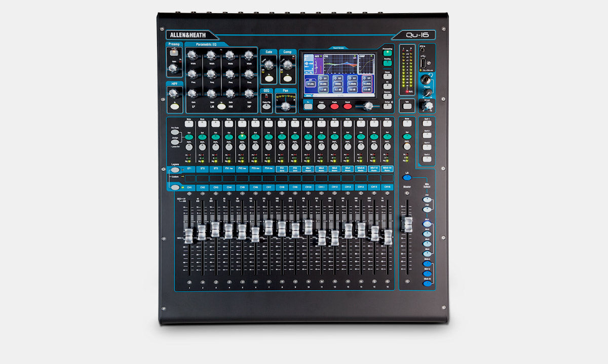Touch the rotary encoder below the touchscreen
The width and height of the screenshot is (608, 364).
pyautogui.click(x=368, y=106)
